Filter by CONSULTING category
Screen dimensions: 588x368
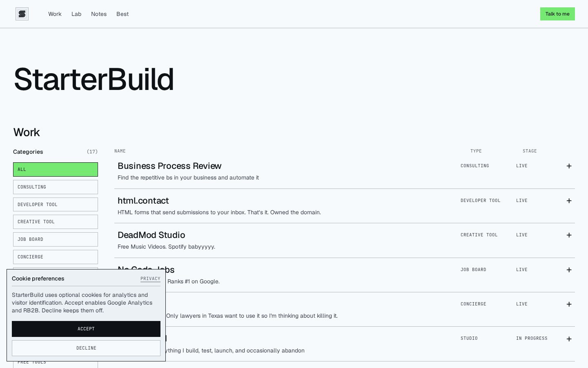pyautogui.click(x=56, y=187)
